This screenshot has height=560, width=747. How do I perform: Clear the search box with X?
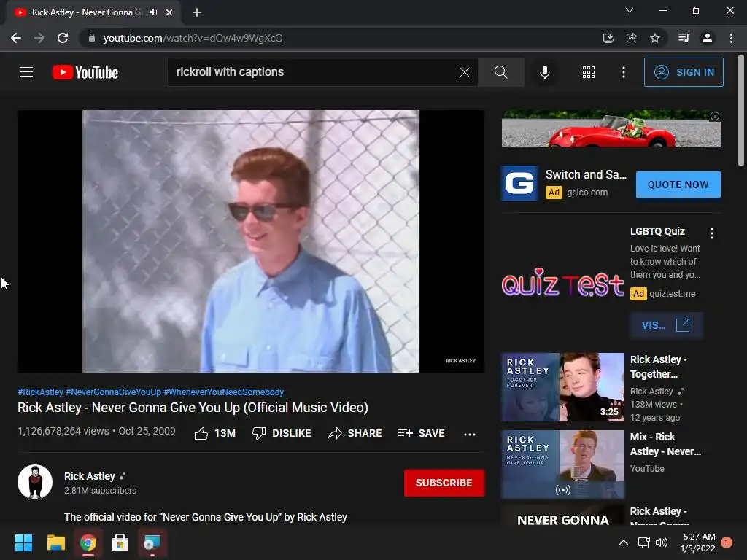click(465, 72)
